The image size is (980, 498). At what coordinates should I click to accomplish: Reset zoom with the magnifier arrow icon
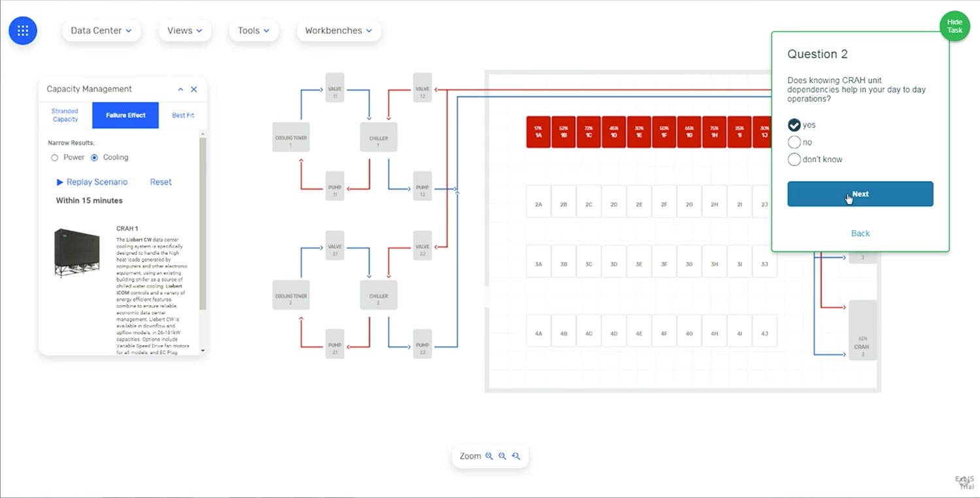click(x=516, y=456)
